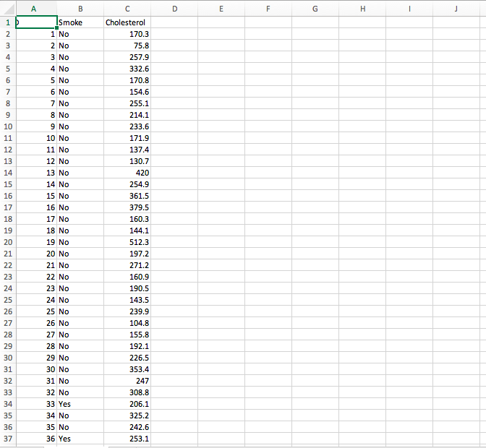Click the No cell for ID 34

click(80, 415)
